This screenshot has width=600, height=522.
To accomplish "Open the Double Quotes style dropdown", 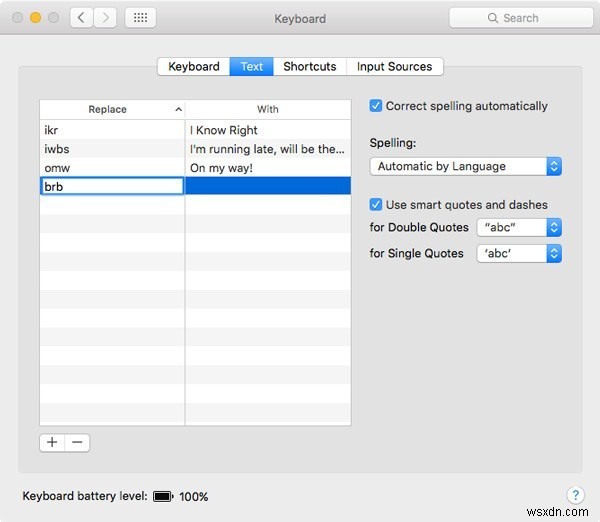I will 519,227.
